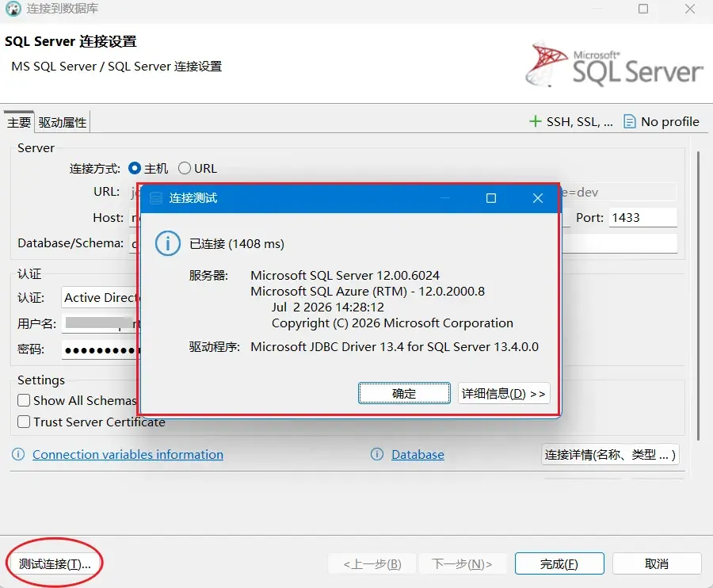Close the 连接到数据库 window
Screen dimensions: 713x588
pyautogui.click(x=690, y=9)
